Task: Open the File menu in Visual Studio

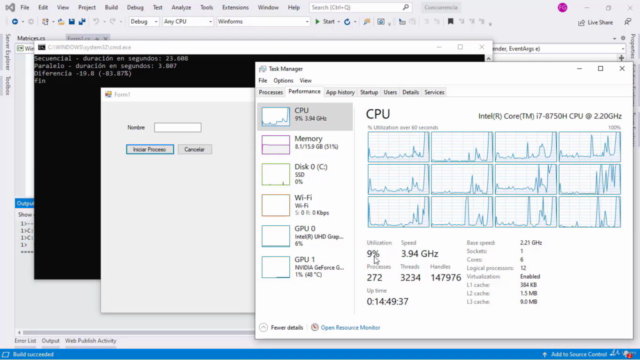Action: [x=25, y=7]
